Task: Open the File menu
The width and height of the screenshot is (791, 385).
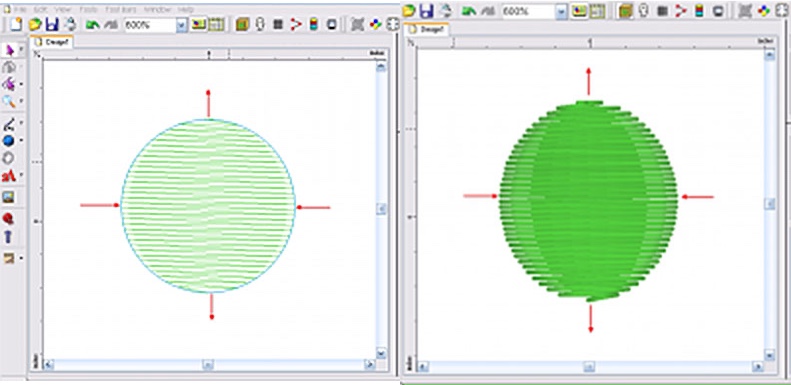Action: point(19,10)
